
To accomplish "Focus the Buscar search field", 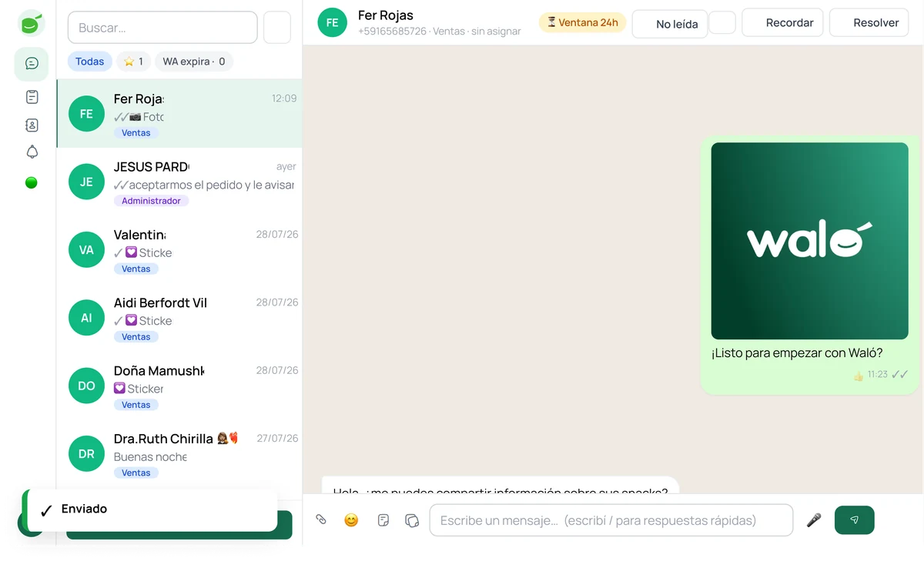I will point(162,28).
